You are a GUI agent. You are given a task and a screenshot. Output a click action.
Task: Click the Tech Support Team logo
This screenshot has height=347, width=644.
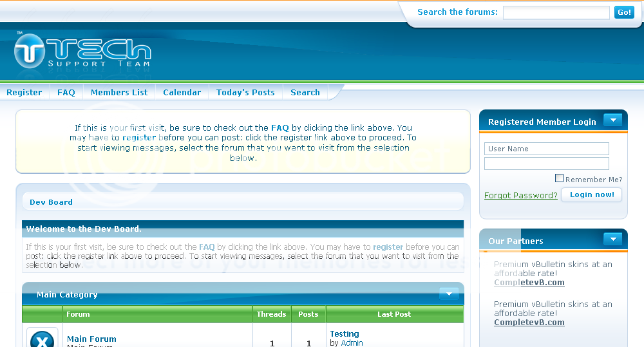tap(82, 52)
